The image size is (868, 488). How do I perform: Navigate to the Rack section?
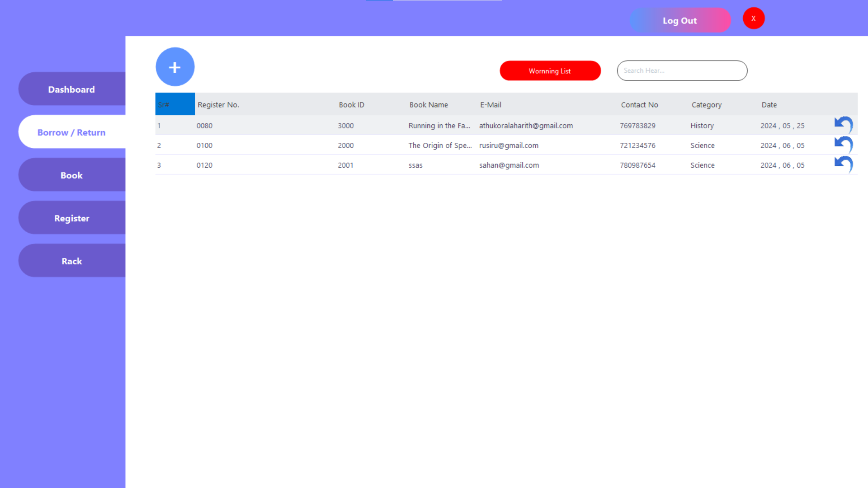pos(71,261)
